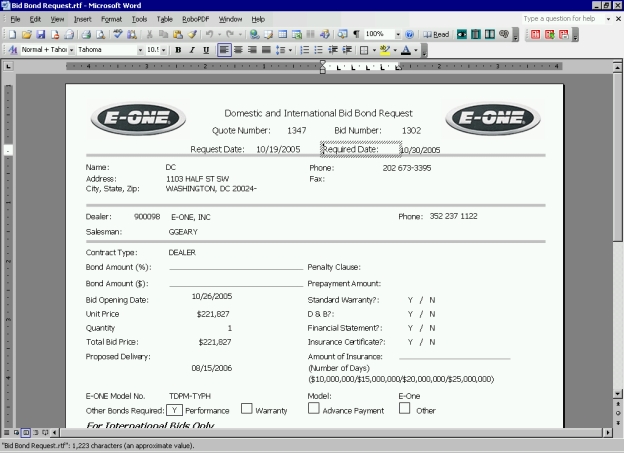Image resolution: width=624 pixels, height=453 pixels.
Task: Toggle Bold formatting
Action: pos(178,50)
